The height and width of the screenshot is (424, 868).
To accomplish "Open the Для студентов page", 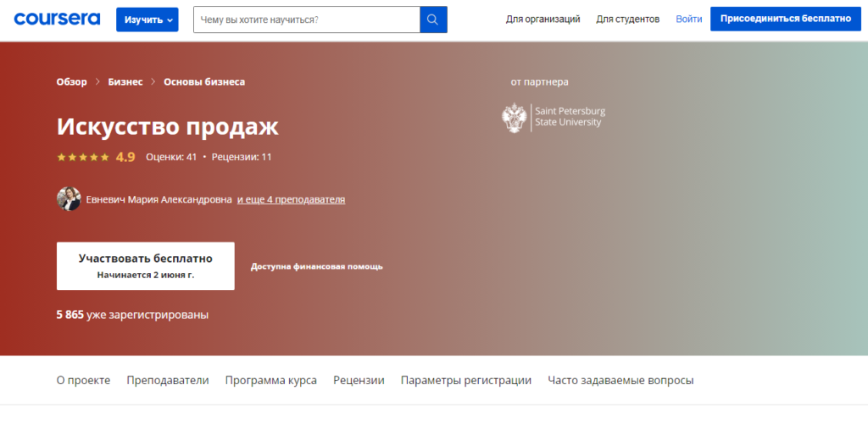I will [627, 19].
